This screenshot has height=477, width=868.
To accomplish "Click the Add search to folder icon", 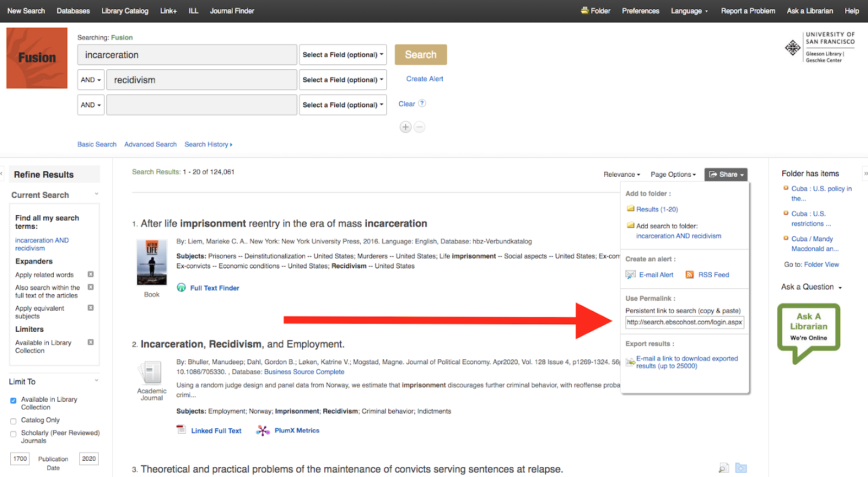I will [x=630, y=225].
